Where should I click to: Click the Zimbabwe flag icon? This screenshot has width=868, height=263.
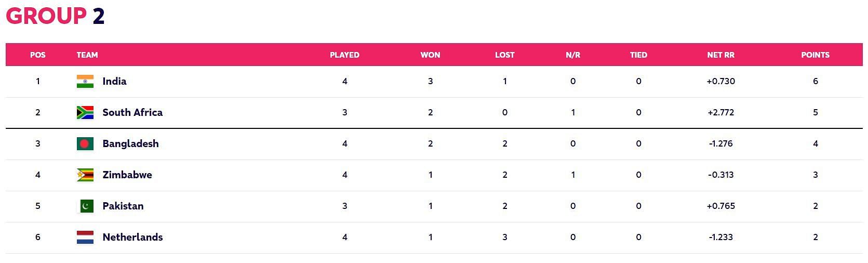pos(85,175)
